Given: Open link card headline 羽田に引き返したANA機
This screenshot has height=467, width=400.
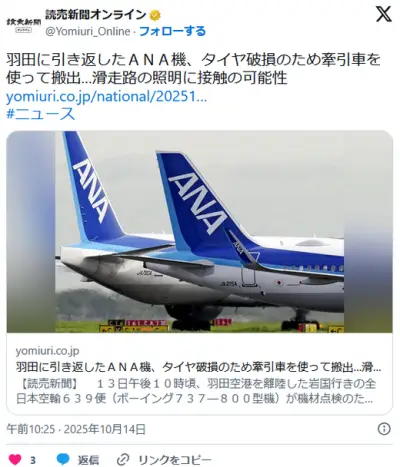Looking at the screenshot, I should [199, 367].
